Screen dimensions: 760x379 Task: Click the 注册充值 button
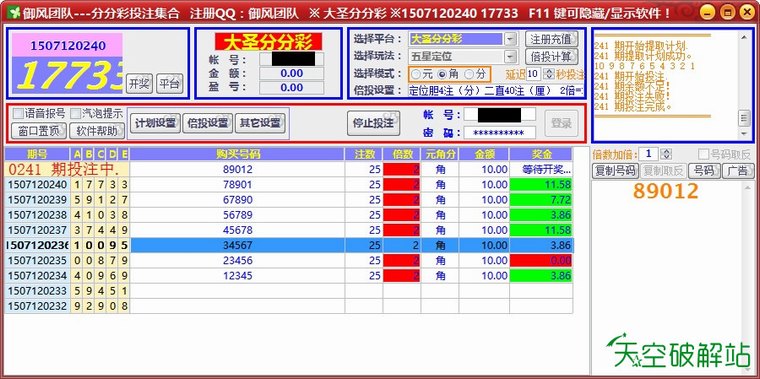[x=552, y=39]
